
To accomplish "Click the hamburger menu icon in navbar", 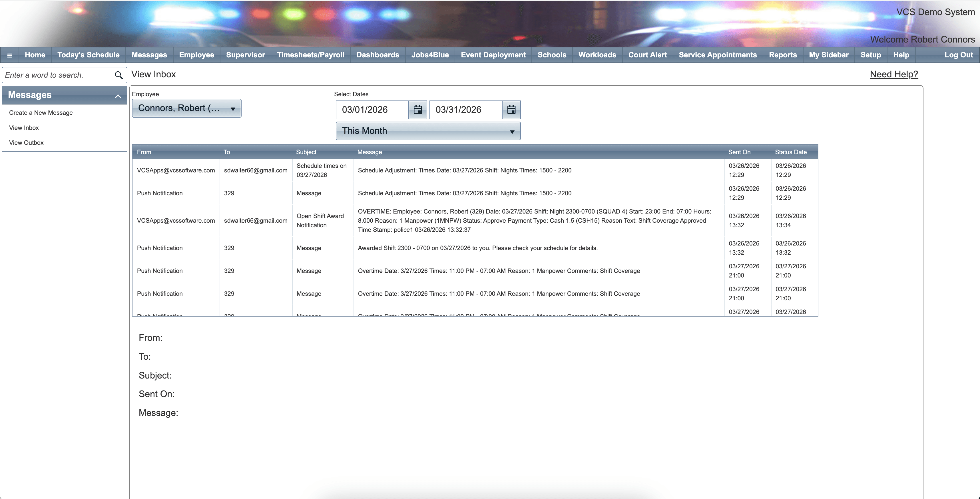I will coord(9,55).
